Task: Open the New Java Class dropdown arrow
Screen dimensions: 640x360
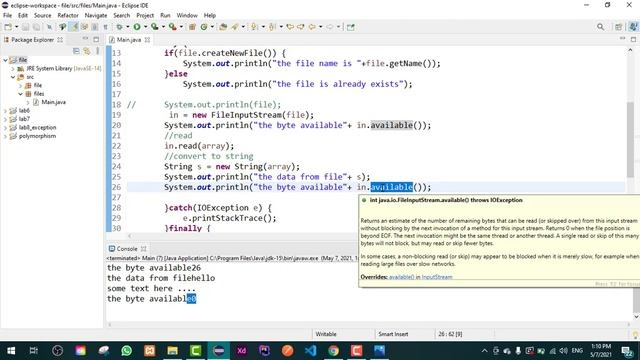Action: tap(212, 27)
